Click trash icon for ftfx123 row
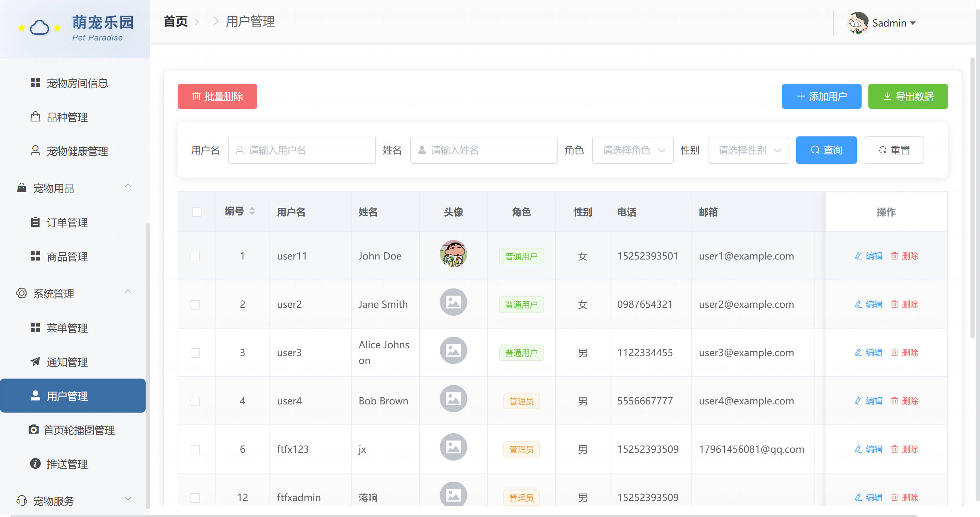This screenshot has width=980, height=517. pos(894,449)
